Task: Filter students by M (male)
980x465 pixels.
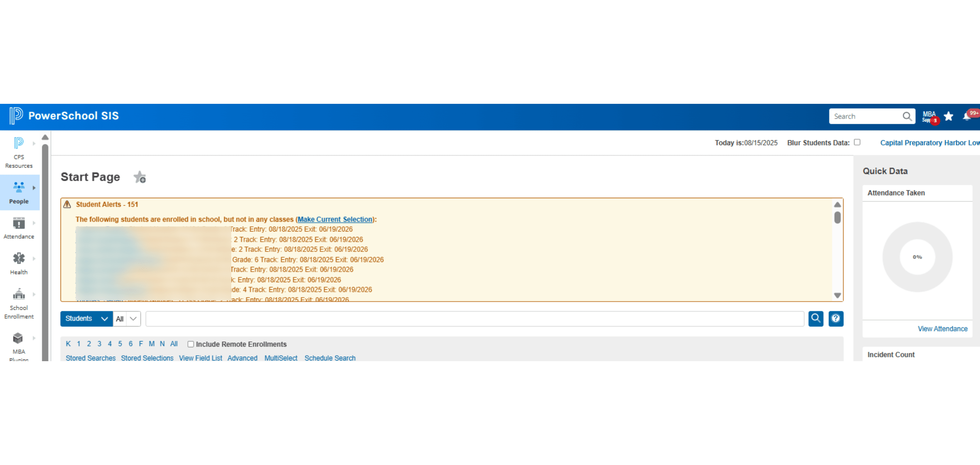Action: 152,344
